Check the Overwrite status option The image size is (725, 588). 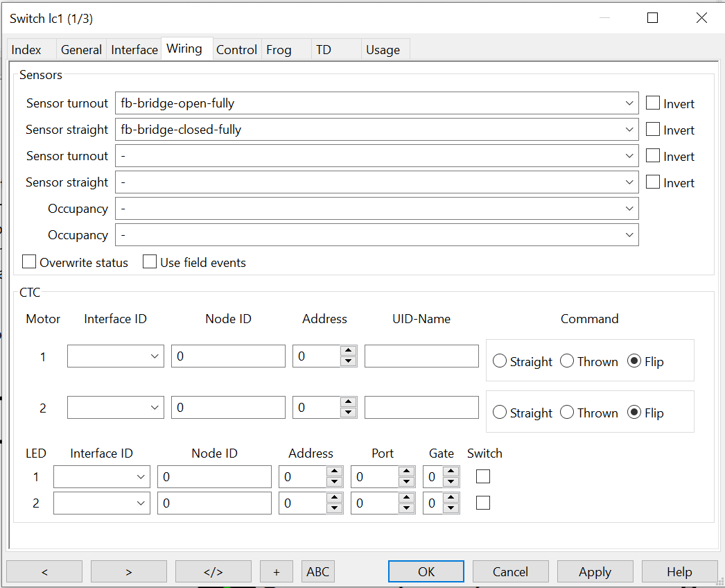[28, 261]
